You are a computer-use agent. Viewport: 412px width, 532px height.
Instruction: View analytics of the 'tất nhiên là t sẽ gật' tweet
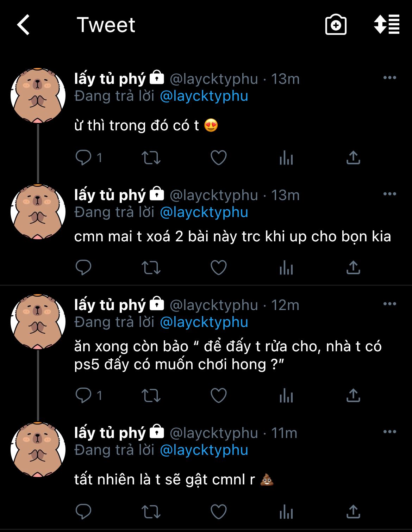click(x=286, y=512)
